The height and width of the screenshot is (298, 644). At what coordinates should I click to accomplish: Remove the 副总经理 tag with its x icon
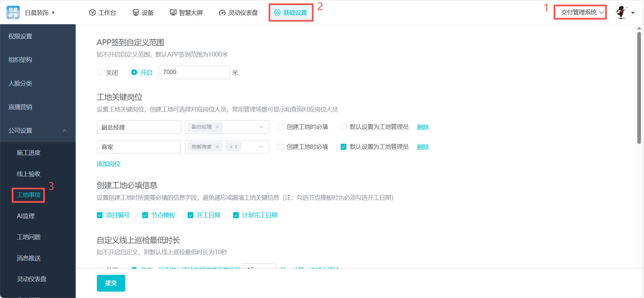[217, 127]
